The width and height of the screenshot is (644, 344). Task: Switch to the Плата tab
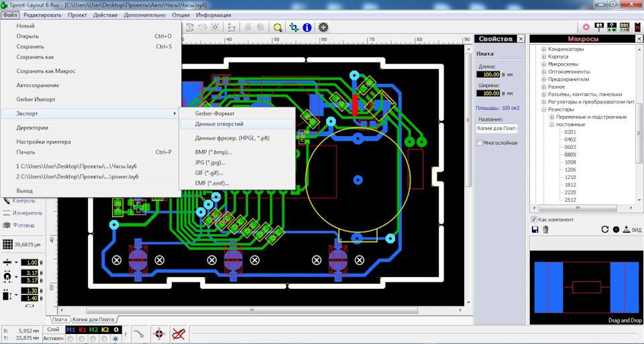(60, 319)
